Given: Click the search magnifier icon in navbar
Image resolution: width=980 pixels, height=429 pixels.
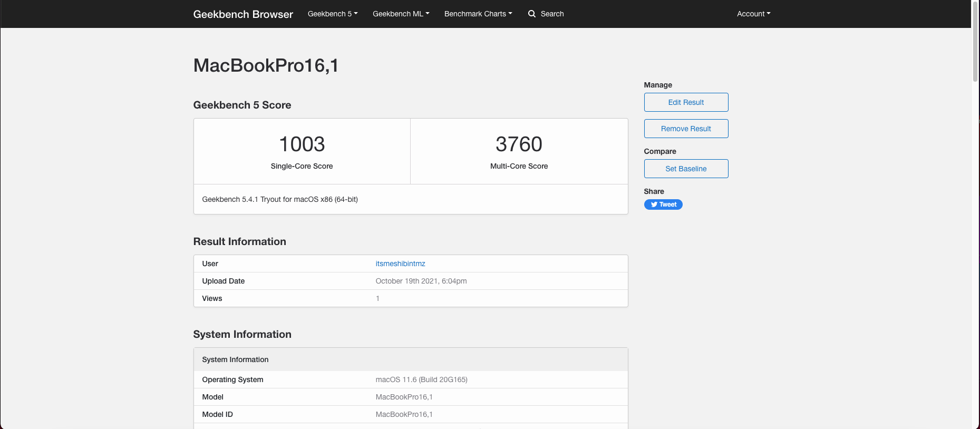Looking at the screenshot, I should pyautogui.click(x=532, y=14).
